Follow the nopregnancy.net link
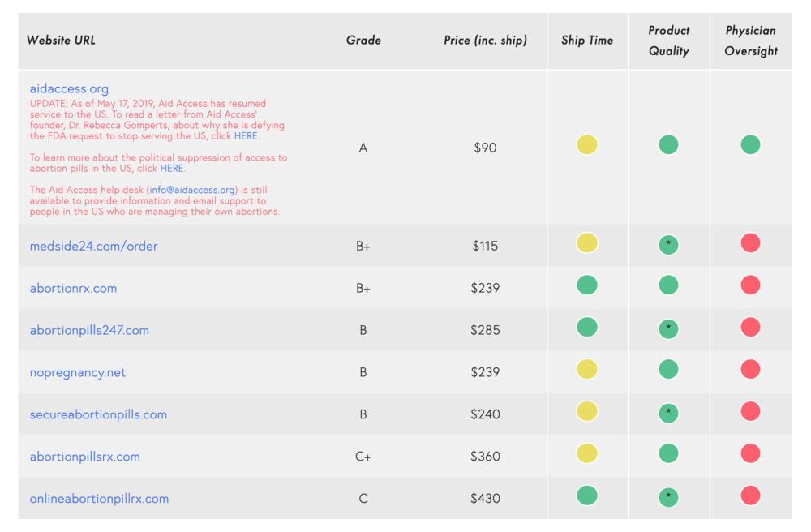Screen dimensions: 811x532 coord(78,373)
